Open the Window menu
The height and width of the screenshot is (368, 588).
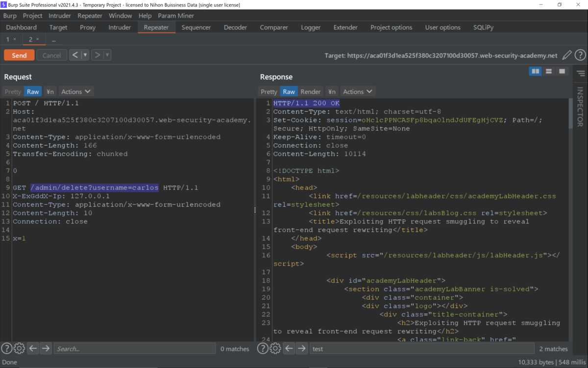coord(120,16)
